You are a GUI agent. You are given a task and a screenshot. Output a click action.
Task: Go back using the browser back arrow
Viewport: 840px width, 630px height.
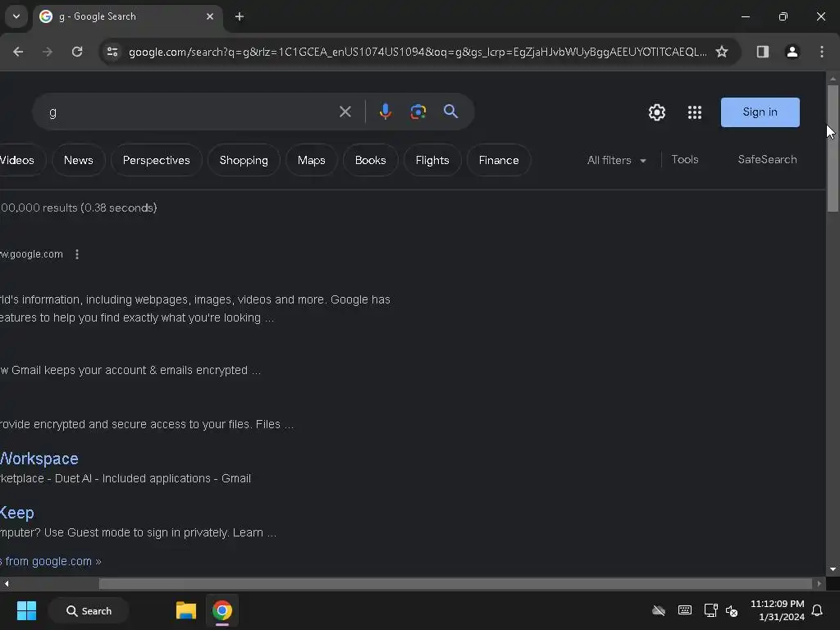click(18, 52)
